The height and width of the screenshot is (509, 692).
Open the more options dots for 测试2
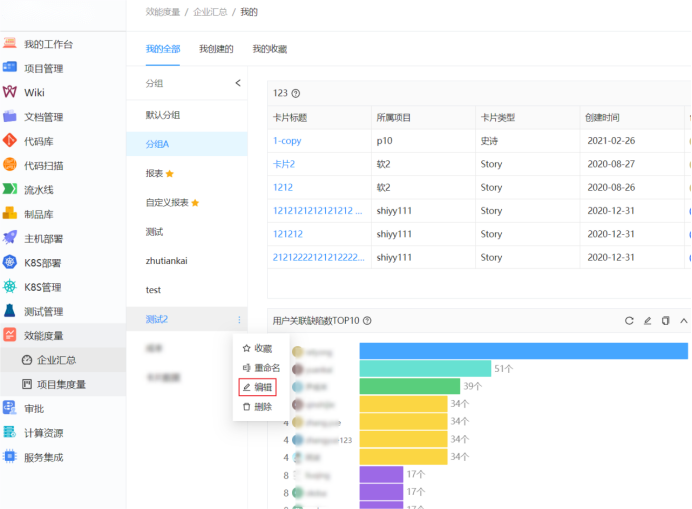click(239, 320)
